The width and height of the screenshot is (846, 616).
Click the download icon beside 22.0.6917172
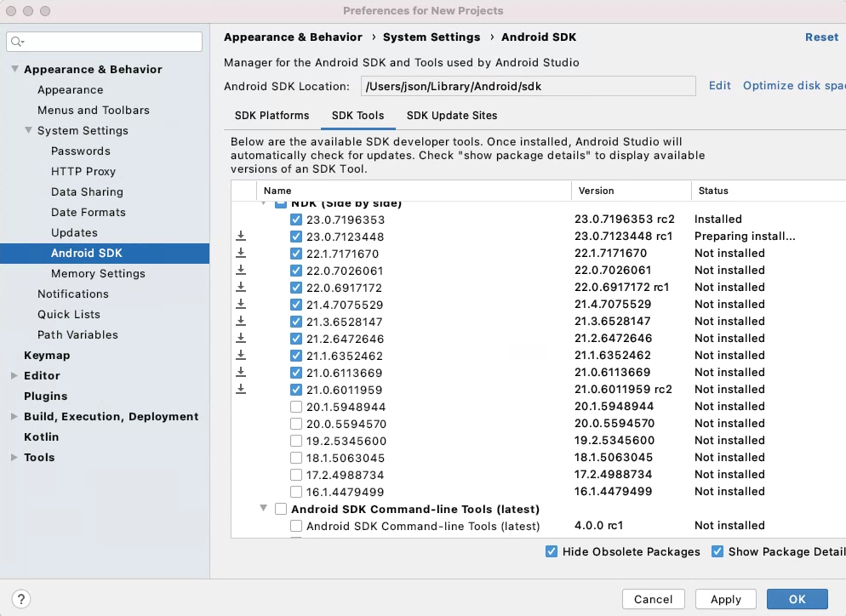point(241,287)
